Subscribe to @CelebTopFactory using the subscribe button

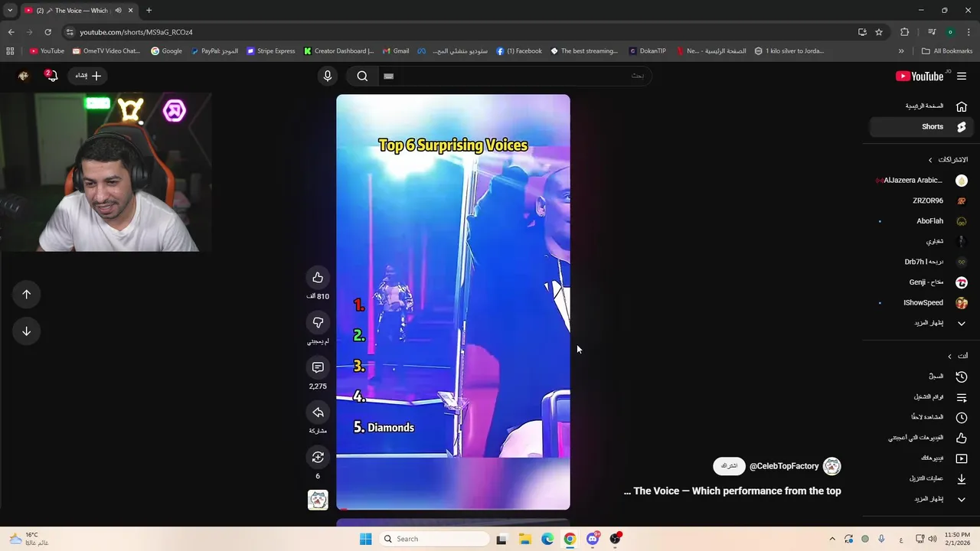tap(729, 466)
